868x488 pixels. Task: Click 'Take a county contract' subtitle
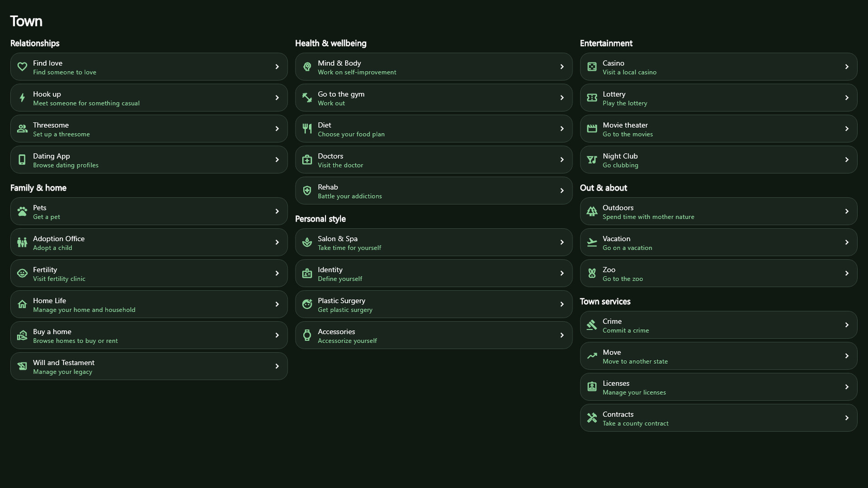click(635, 423)
